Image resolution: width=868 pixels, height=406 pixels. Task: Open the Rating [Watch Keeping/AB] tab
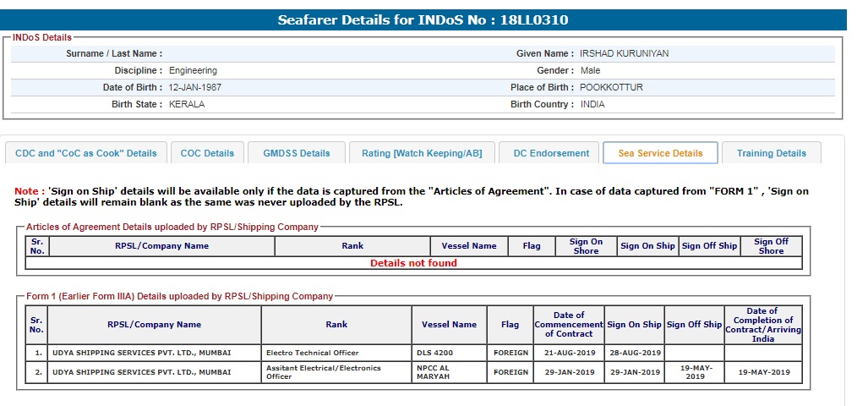coord(422,153)
